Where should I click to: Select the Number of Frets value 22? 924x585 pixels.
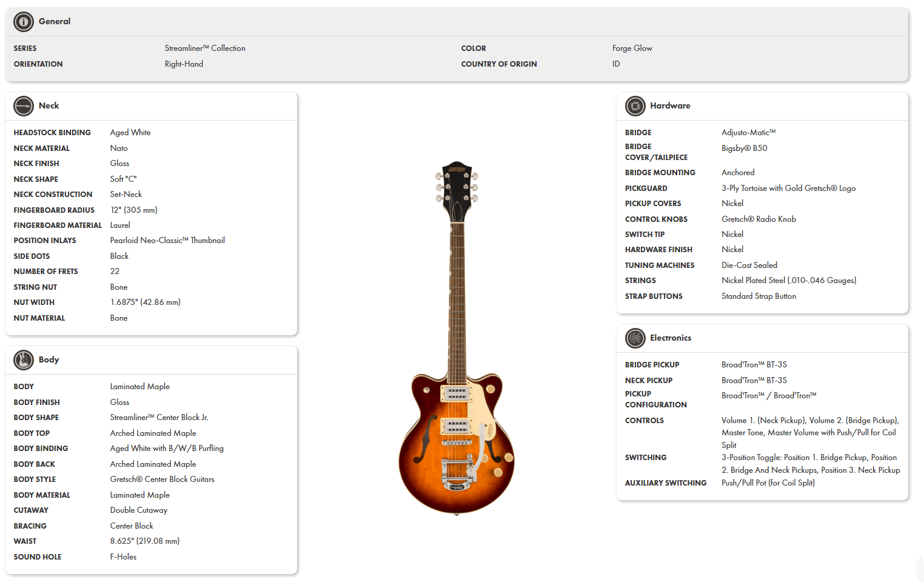pyautogui.click(x=115, y=271)
